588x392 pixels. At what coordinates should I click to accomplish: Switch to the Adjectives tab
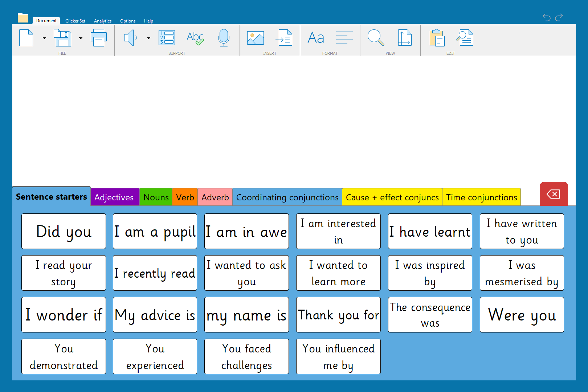click(x=114, y=197)
